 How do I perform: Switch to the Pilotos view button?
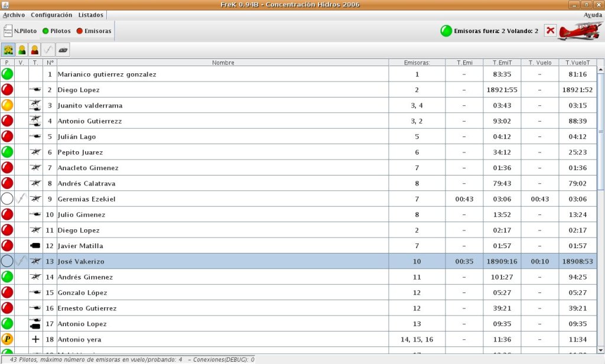tap(56, 31)
